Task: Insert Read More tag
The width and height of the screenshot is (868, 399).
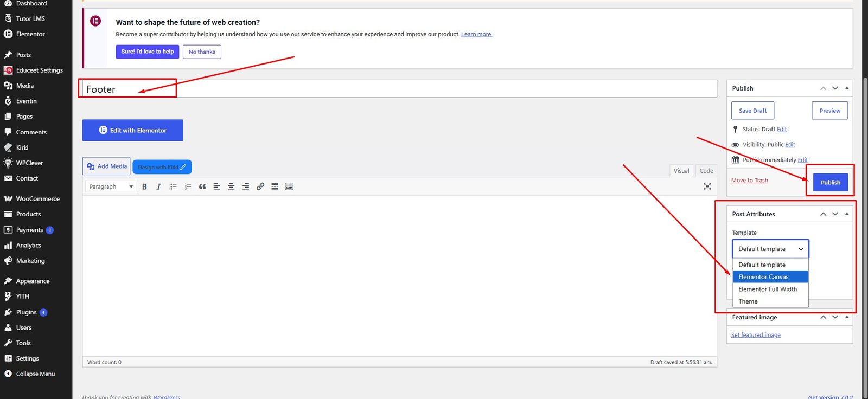Action: tap(275, 186)
